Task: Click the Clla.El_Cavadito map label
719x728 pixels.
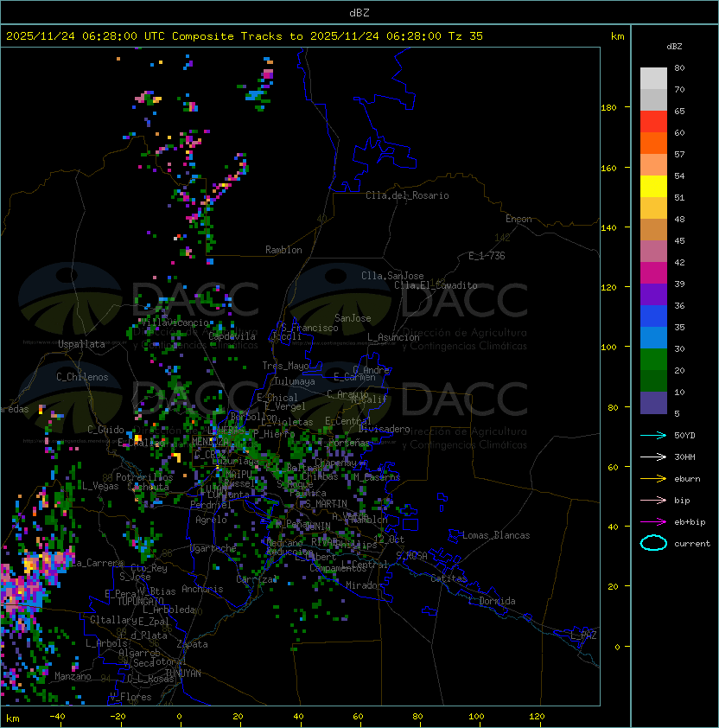Action: (436, 285)
